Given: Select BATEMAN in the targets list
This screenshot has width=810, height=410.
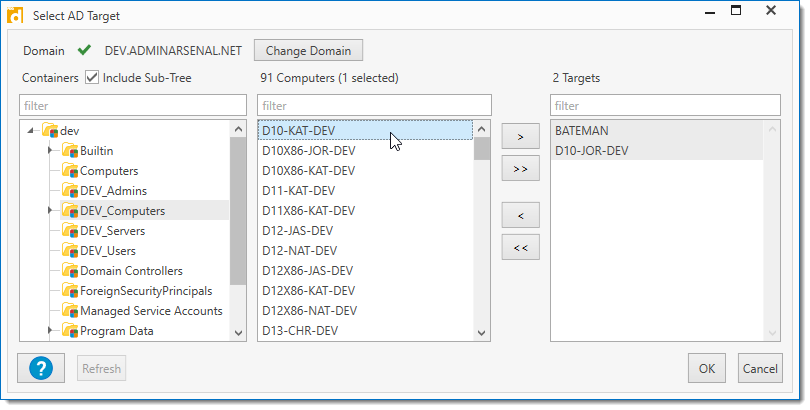Looking at the screenshot, I should [x=583, y=131].
